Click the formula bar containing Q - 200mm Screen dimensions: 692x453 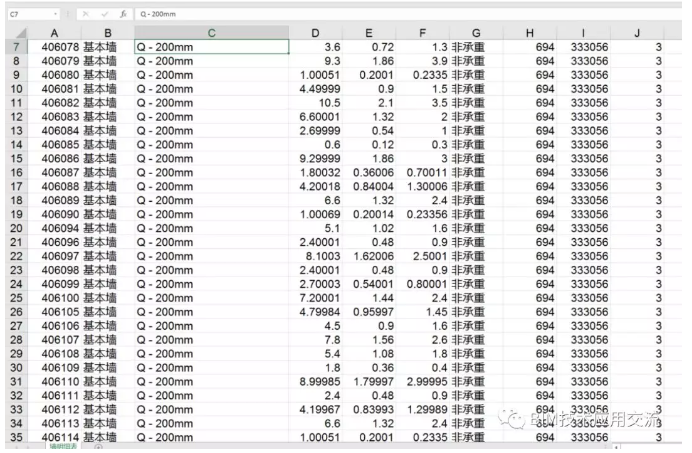click(408, 14)
